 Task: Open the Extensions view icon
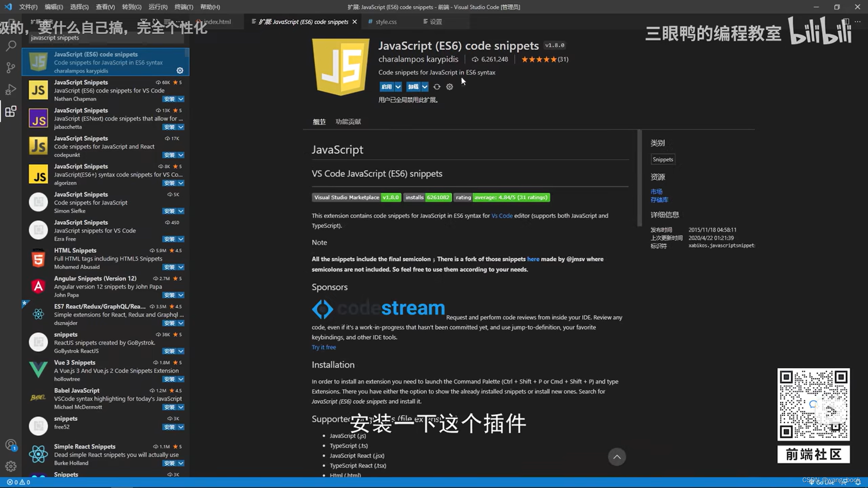11,112
